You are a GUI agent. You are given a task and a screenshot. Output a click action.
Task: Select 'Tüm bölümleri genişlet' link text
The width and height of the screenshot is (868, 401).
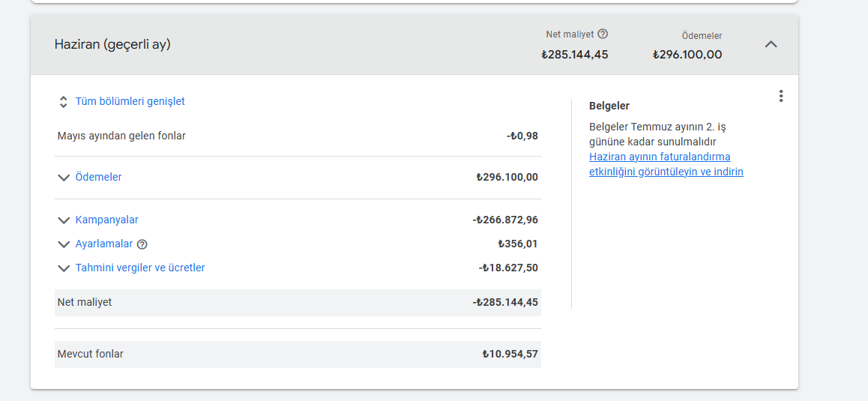(130, 101)
